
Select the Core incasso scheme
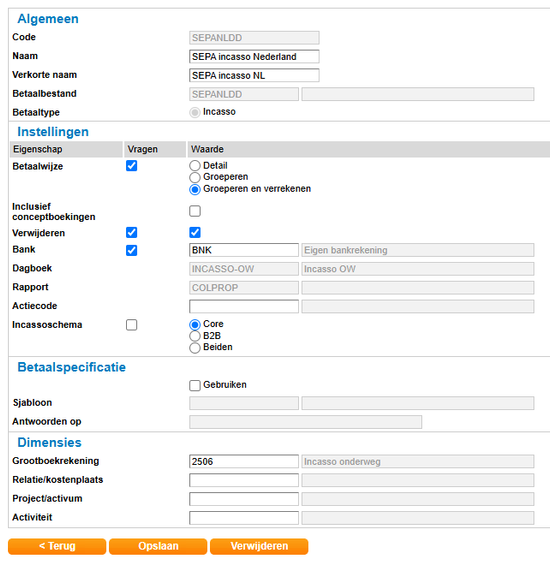(195, 325)
